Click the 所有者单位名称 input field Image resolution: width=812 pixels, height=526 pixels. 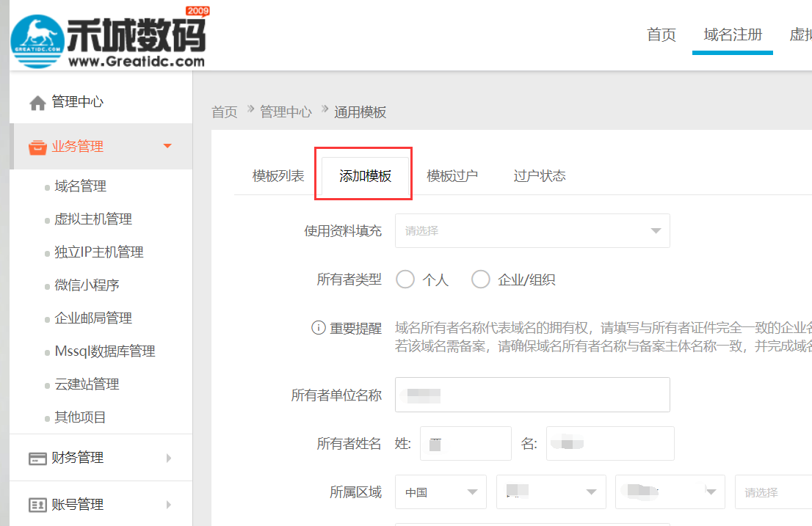click(x=532, y=395)
